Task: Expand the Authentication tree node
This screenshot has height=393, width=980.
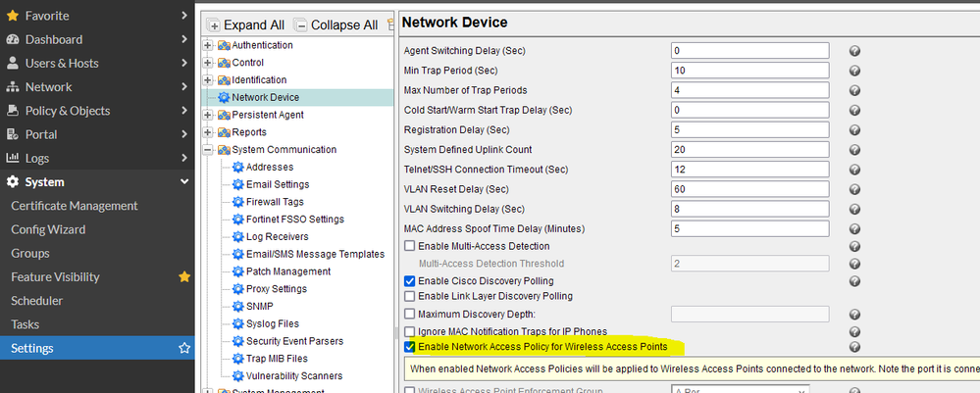Action: (x=208, y=45)
